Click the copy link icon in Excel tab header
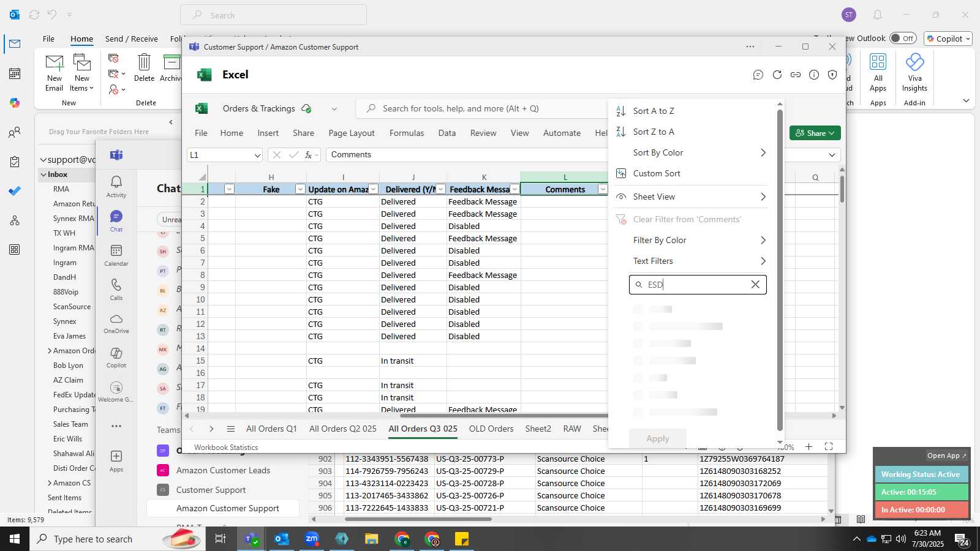 [796, 75]
